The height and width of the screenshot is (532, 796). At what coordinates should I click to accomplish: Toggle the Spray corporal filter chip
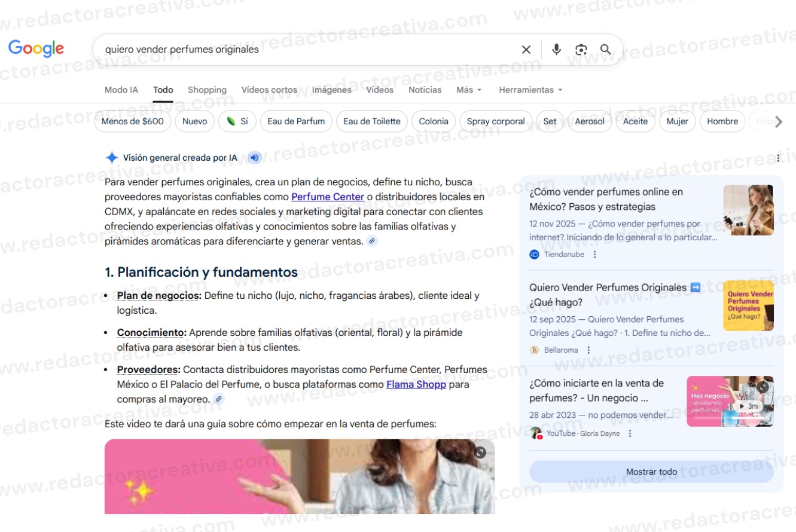(x=496, y=121)
